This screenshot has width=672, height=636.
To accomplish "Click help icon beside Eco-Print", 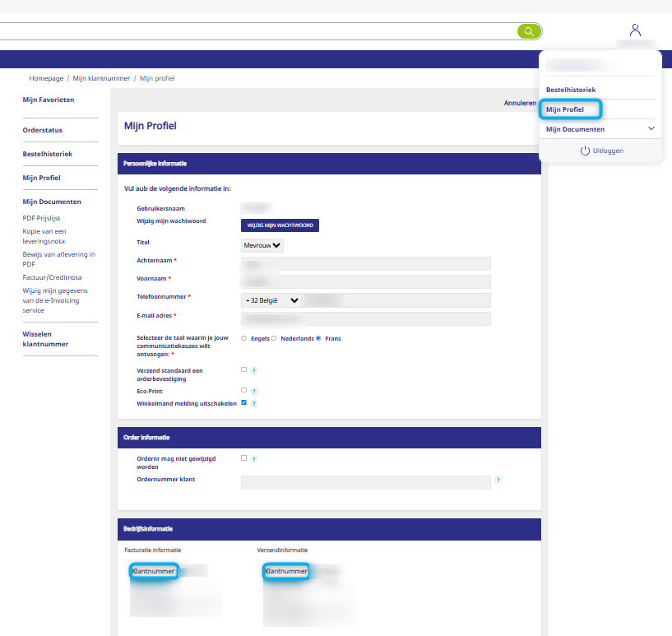I will pyautogui.click(x=254, y=392).
